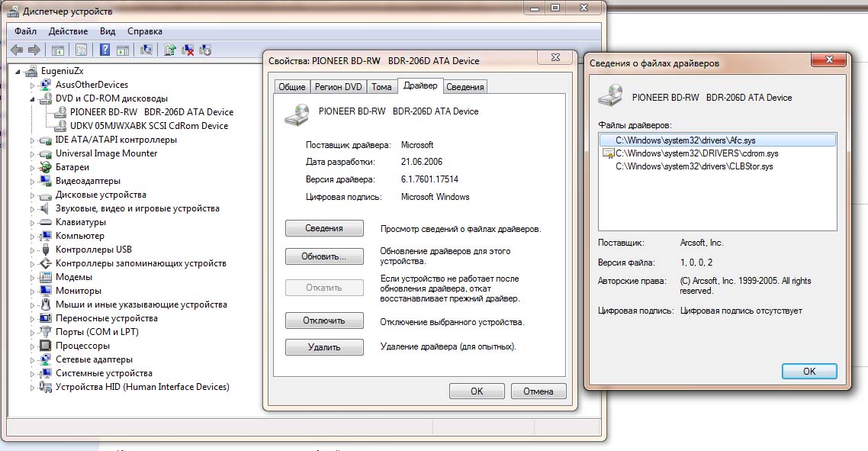Expand the Порты (COM и LPT) node
The width and height of the screenshot is (868, 451).
click(32, 333)
